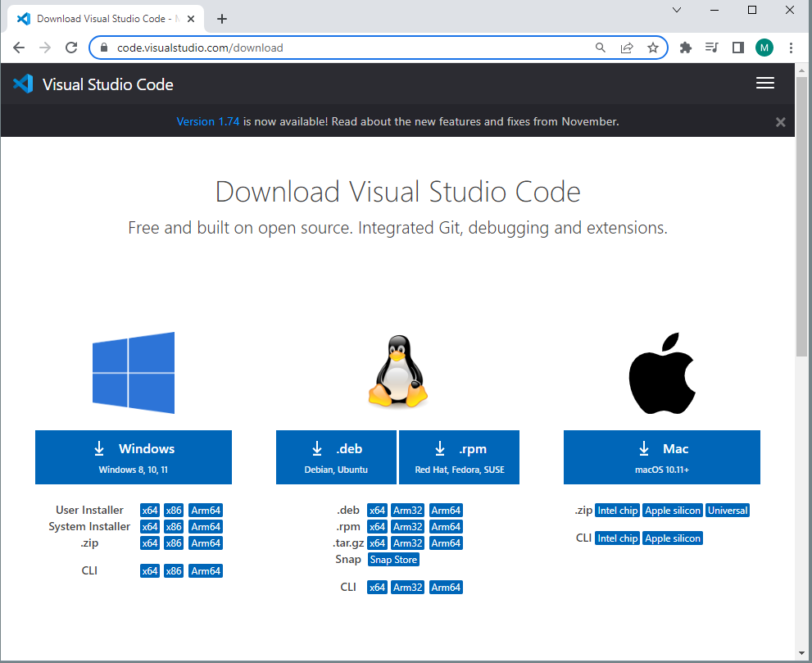Download Linux .rpm Arm64

[x=446, y=527]
